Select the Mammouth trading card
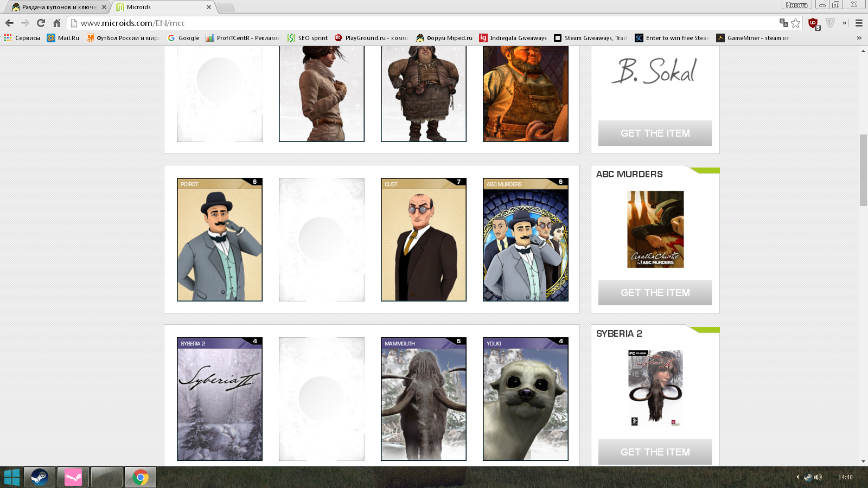The image size is (868, 488). 424,399
